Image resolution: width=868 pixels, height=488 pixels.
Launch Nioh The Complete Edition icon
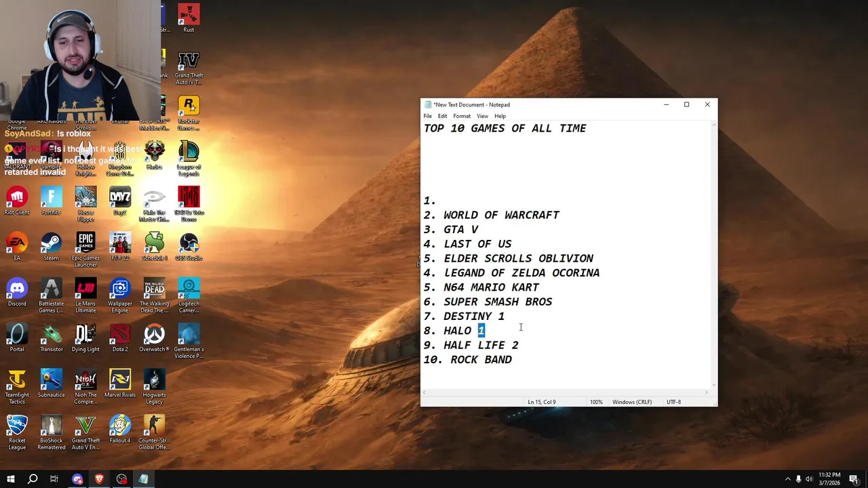click(85, 387)
